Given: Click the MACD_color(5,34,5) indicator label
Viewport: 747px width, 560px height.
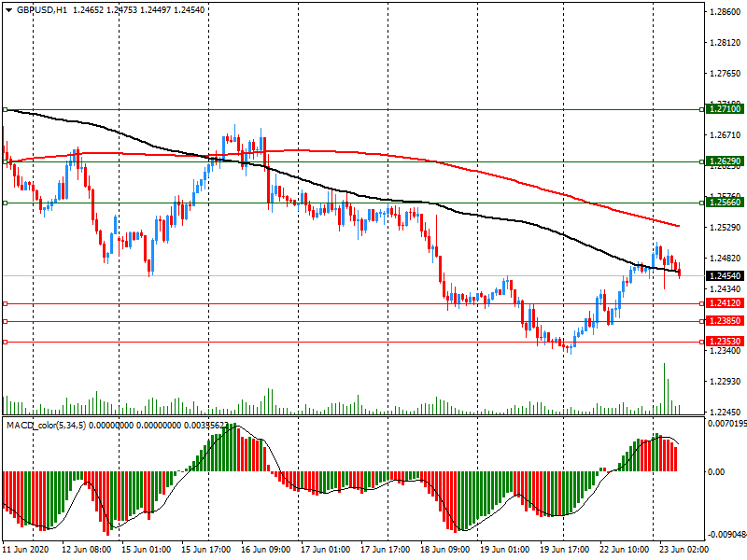Looking at the screenshot, I should 46,425.
